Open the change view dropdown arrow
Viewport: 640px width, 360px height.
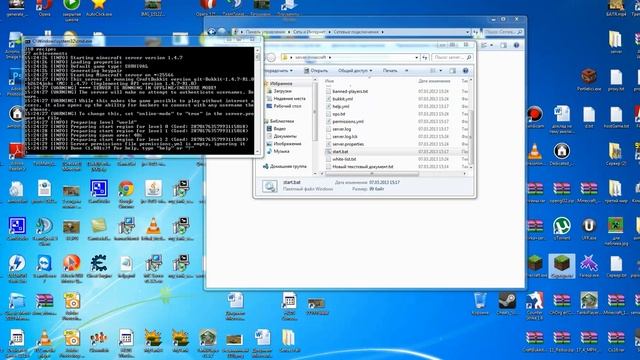[440, 71]
